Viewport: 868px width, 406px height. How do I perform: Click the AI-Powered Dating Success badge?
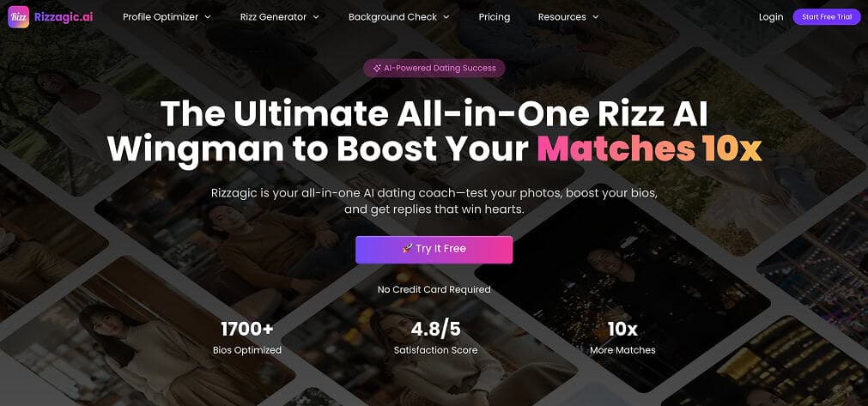[434, 68]
